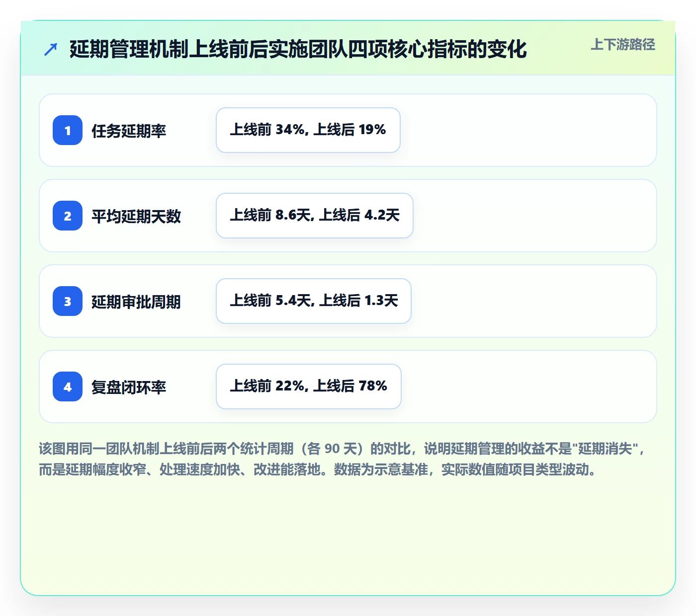This screenshot has width=696, height=616.
Task: Click the value box 上线前 34%, 上线后 19%
Action: coord(308,130)
